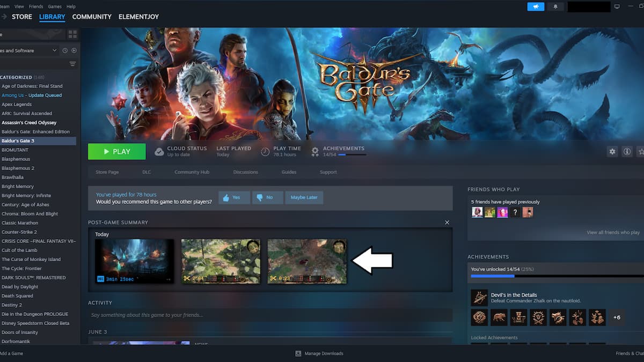Viewport: 644px width, 362px height.
Task: Switch to the COMMUNITY tab
Action: [91, 17]
